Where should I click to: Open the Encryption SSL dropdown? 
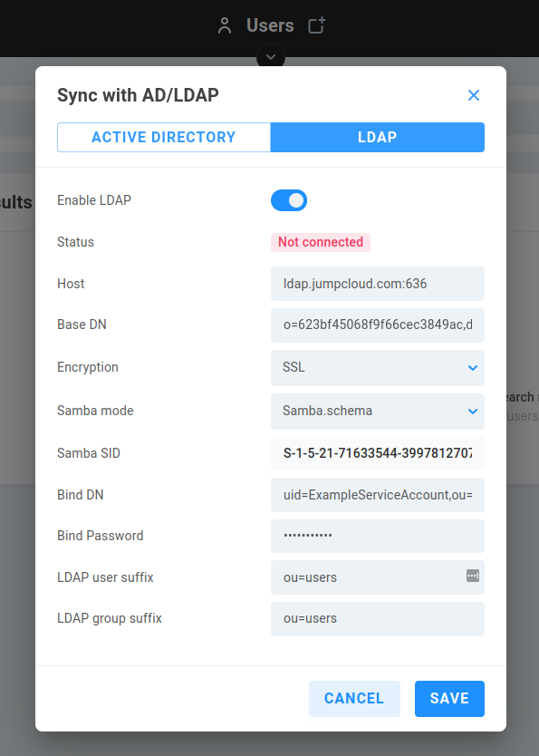pyautogui.click(x=378, y=368)
